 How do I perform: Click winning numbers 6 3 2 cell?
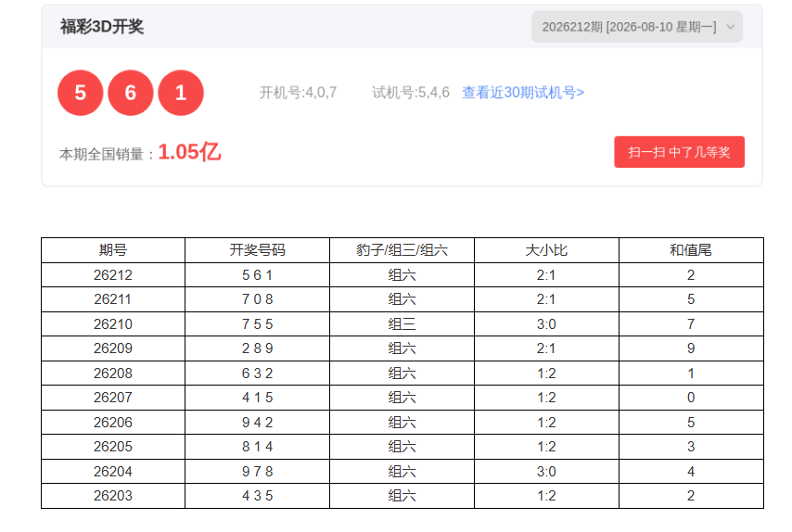click(x=257, y=373)
